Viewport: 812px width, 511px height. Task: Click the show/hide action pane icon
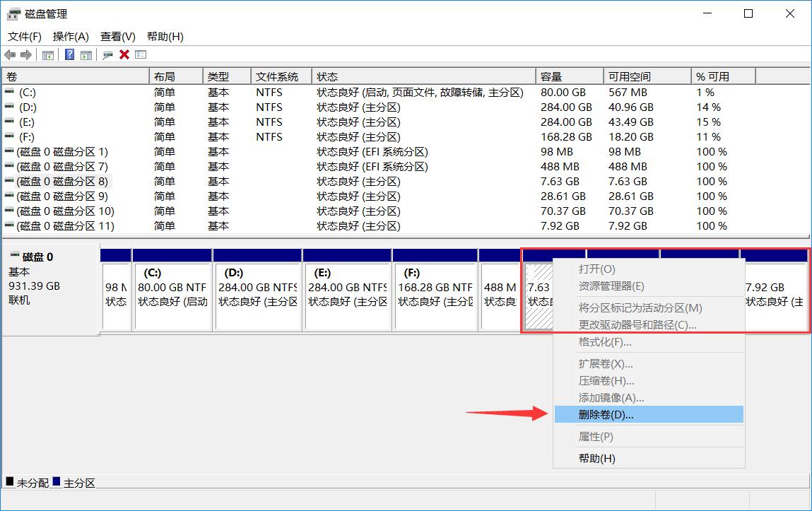tap(86, 55)
